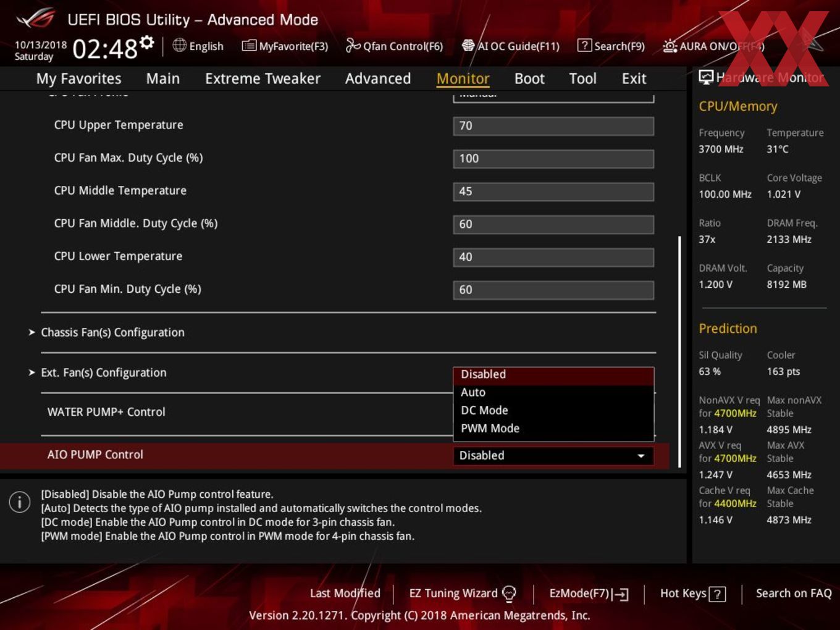Click 1.247 V AVX voltage value
This screenshot has height=630, width=840.
pos(715,474)
